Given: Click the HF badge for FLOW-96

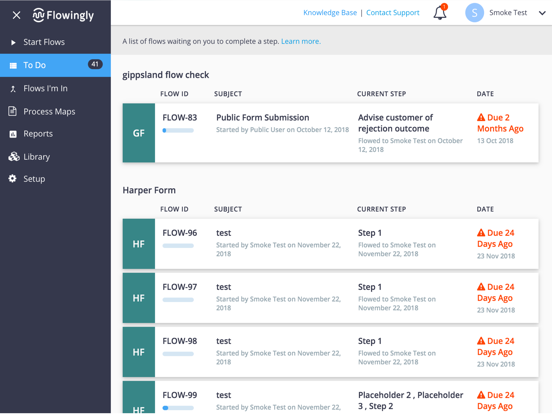Looking at the screenshot, I should pyautogui.click(x=139, y=244).
